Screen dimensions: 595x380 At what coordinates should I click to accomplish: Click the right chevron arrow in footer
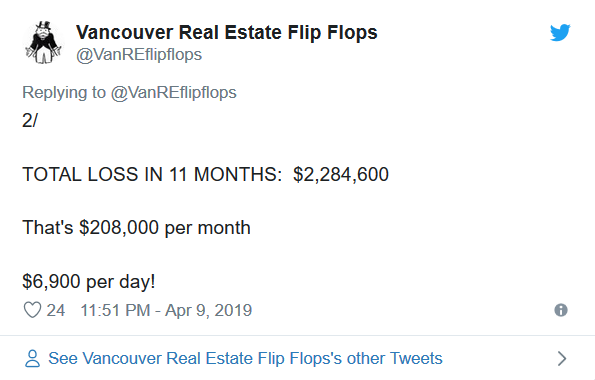pos(562,358)
